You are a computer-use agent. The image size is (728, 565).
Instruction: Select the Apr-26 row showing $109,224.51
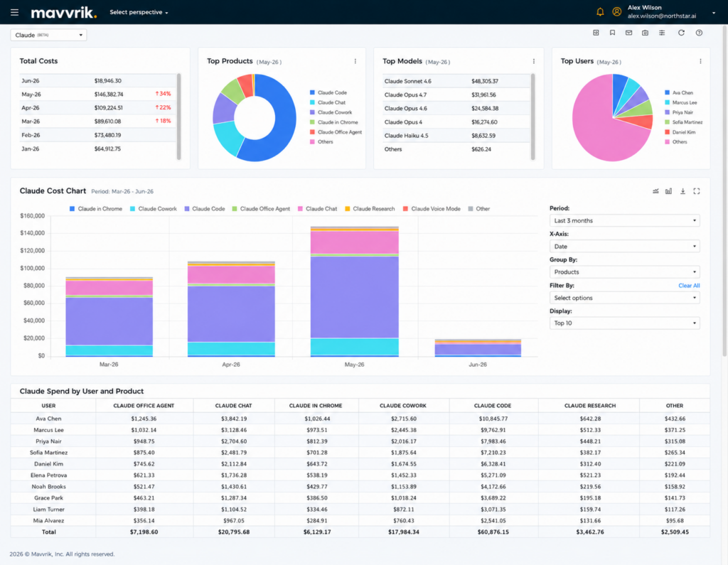pyautogui.click(x=97, y=108)
